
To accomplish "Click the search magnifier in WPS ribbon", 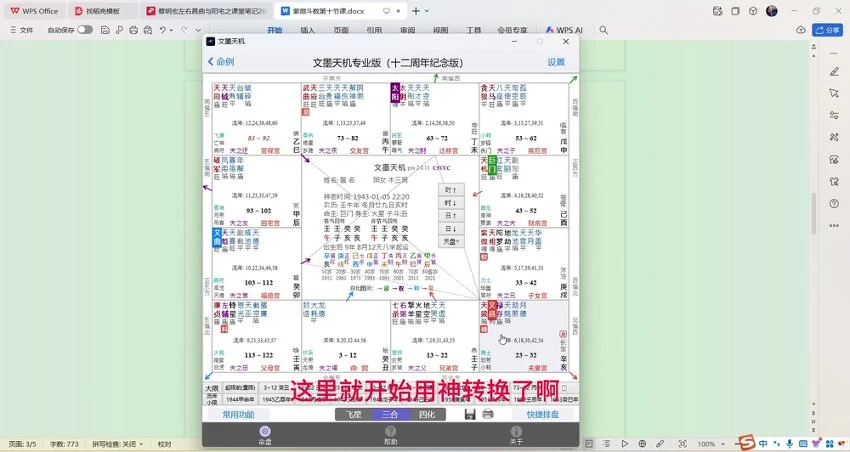I will pyautogui.click(x=603, y=30).
